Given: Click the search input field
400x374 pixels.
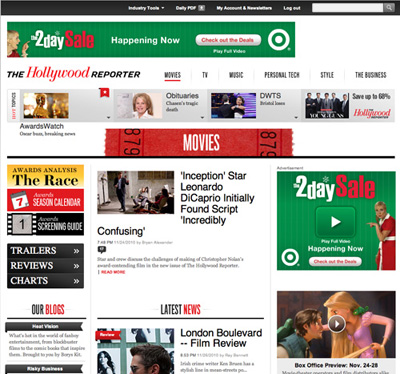Looking at the screenshot, I should coord(347,7).
